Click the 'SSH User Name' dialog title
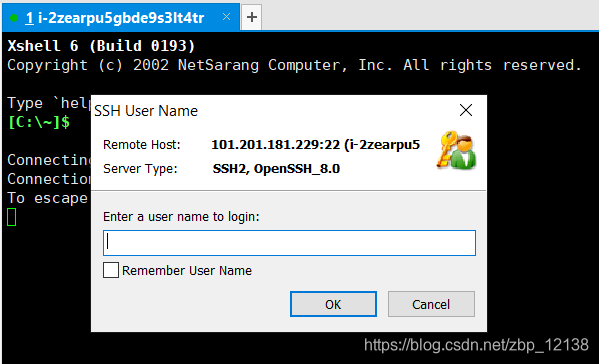The image size is (599, 364). coord(146,111)
